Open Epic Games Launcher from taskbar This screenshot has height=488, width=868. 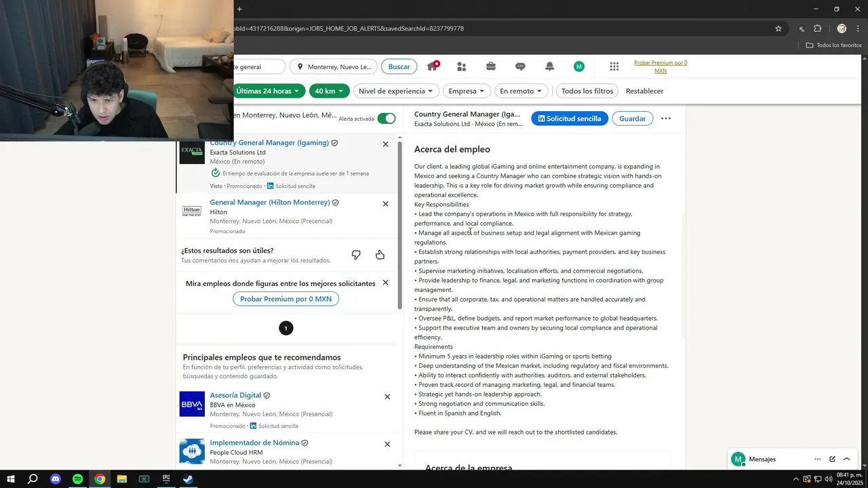tap(166, 479)
